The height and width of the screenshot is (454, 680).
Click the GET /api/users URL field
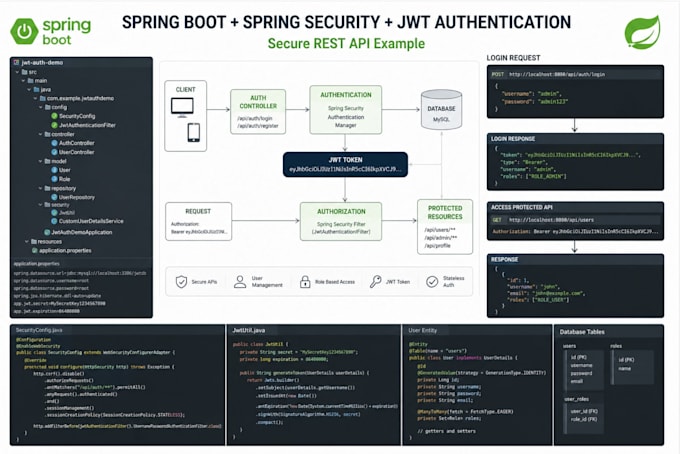pos(575,220)
